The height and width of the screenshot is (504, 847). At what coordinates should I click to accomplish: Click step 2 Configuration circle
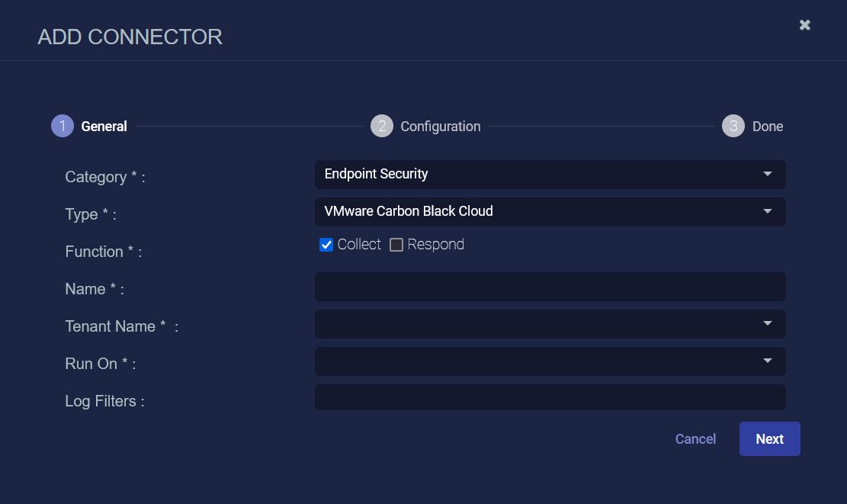pos(382,126)
